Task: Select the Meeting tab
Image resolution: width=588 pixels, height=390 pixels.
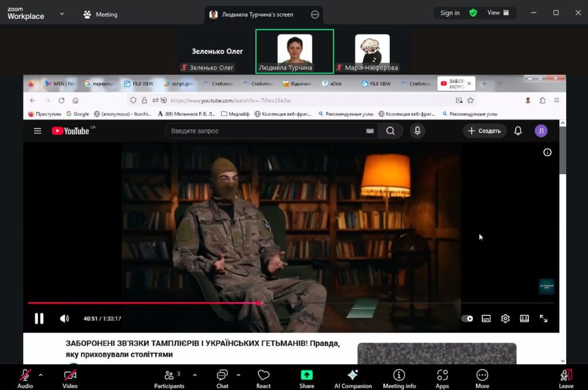Action: tap(100, 14)
